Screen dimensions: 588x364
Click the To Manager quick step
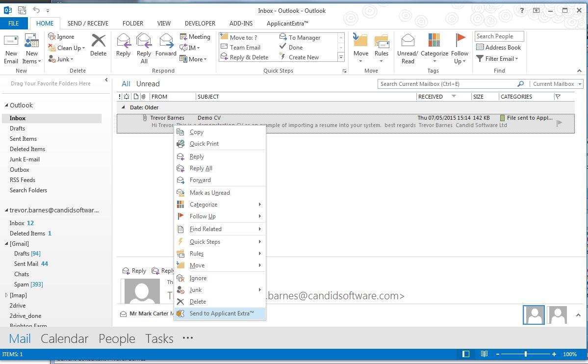coord(300,37)
